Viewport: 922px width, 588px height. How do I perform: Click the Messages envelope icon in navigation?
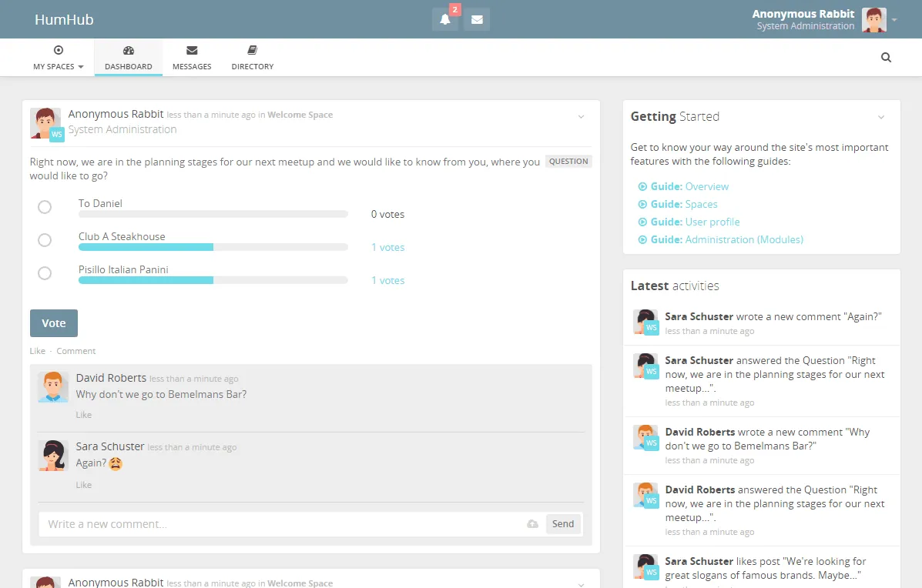coord(192,50)
